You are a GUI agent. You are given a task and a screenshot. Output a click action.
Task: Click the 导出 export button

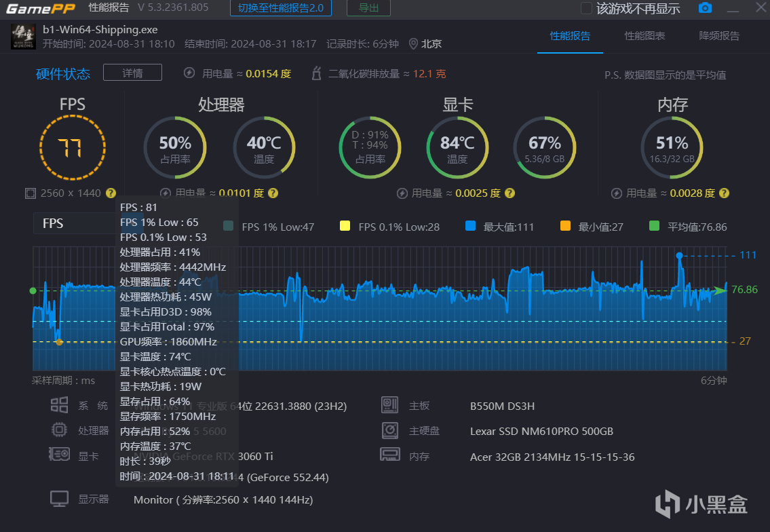[x=368, y=8]
